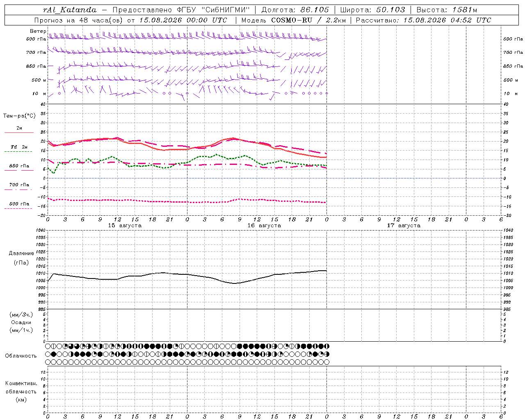This screenshot has height=420, width=525.
Task: Click the Рассчитано: 15.08.2026 04:52 UTC timestamp
Action: 423,20
